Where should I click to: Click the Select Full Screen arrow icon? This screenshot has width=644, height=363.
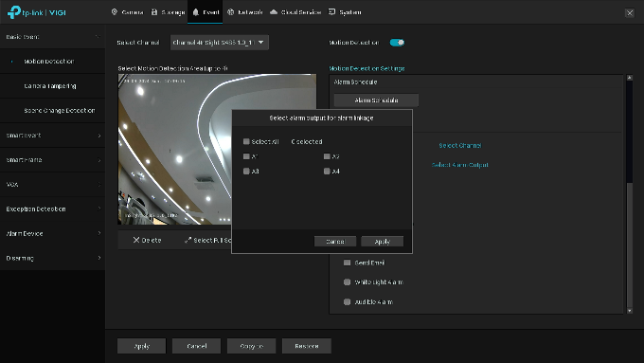(x=188, y=240)
